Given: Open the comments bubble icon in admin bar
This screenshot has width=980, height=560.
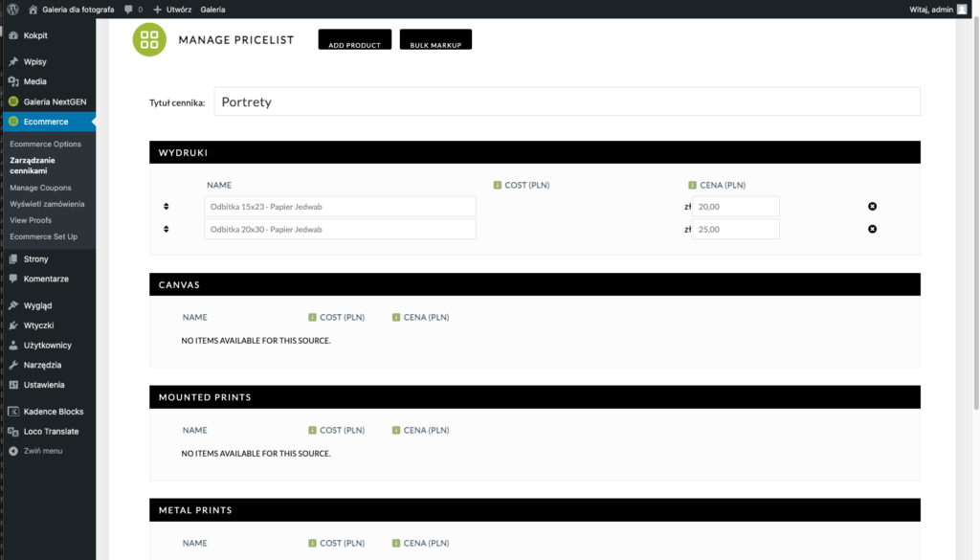Looking at the screenshot, I should tap(128, 9).
